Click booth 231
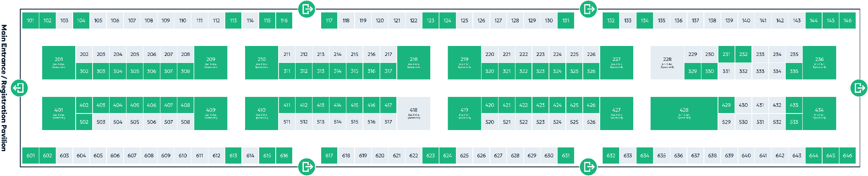 [726, 54]
